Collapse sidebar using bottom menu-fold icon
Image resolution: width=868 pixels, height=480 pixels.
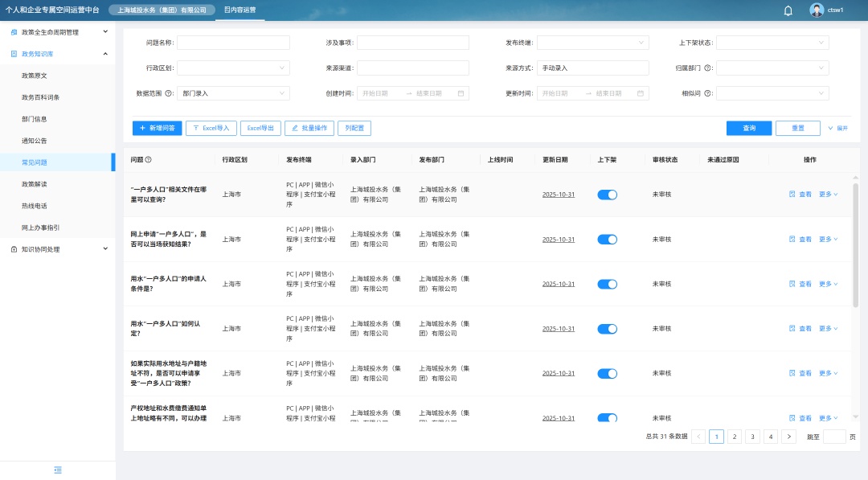(57, 470)
